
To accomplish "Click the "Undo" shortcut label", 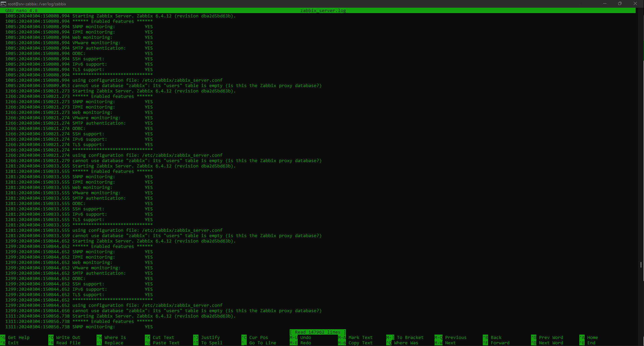I will pos(306,338).
